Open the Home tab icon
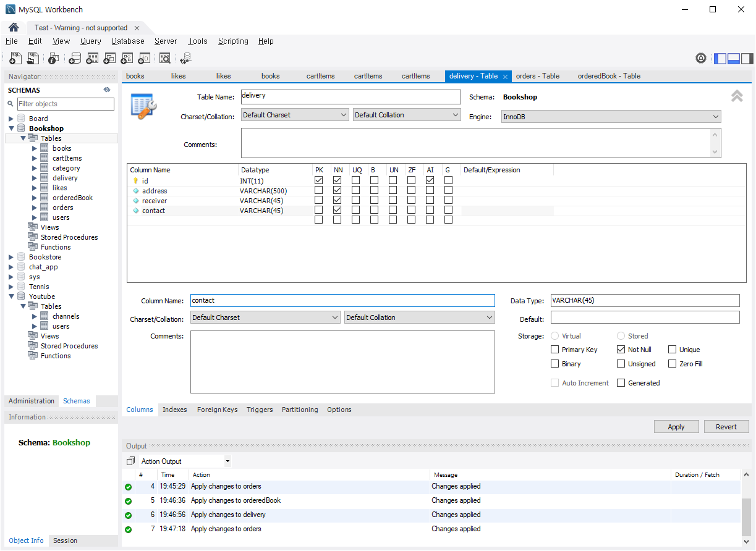The image size is (756, 551). 14,28
